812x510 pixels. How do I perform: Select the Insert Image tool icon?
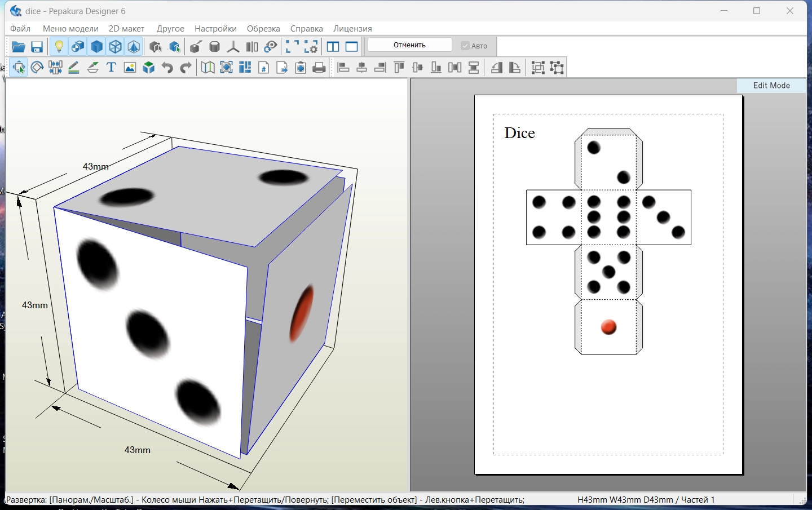click(x=130, y=68)
